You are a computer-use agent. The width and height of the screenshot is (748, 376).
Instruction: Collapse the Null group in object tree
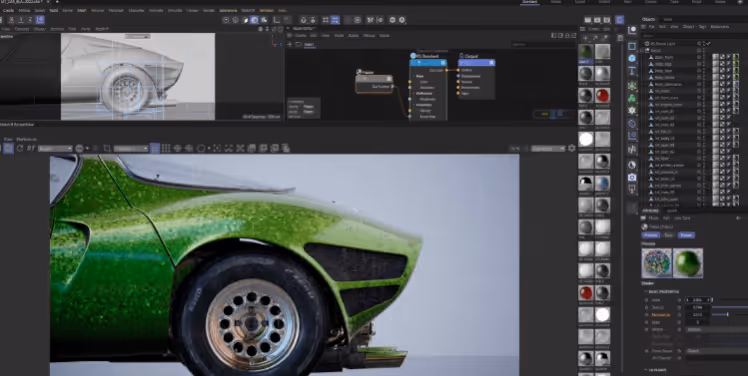(x=643, y=50)
